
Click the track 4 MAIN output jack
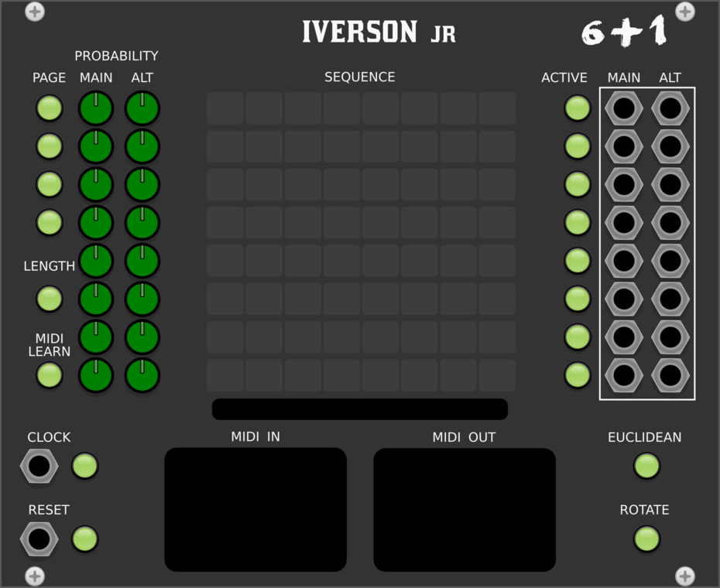click(624, 223)
